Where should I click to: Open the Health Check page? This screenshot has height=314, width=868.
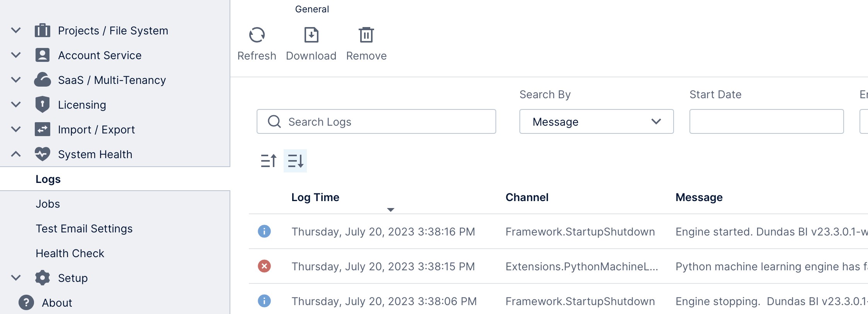pos(70,253)
